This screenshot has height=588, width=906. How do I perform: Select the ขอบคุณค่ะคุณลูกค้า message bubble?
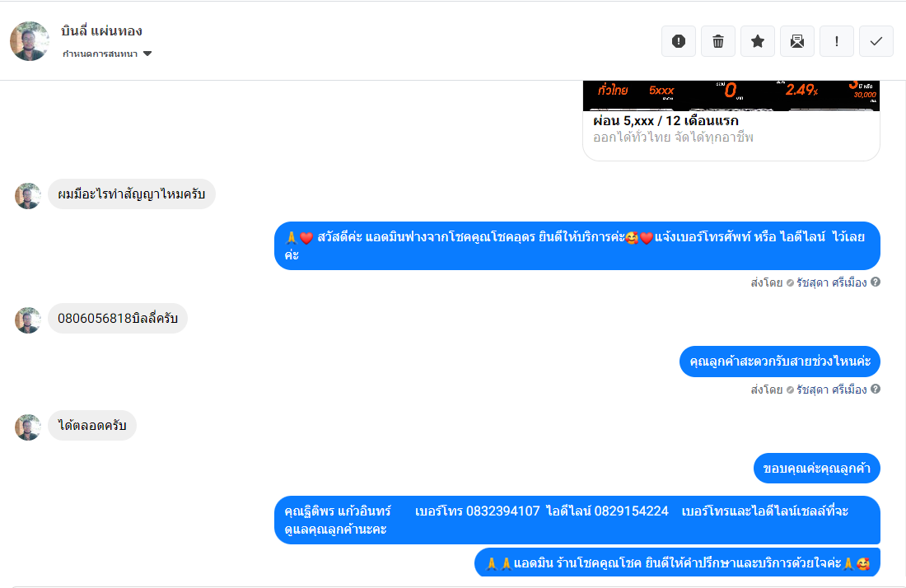coord(816,469)
